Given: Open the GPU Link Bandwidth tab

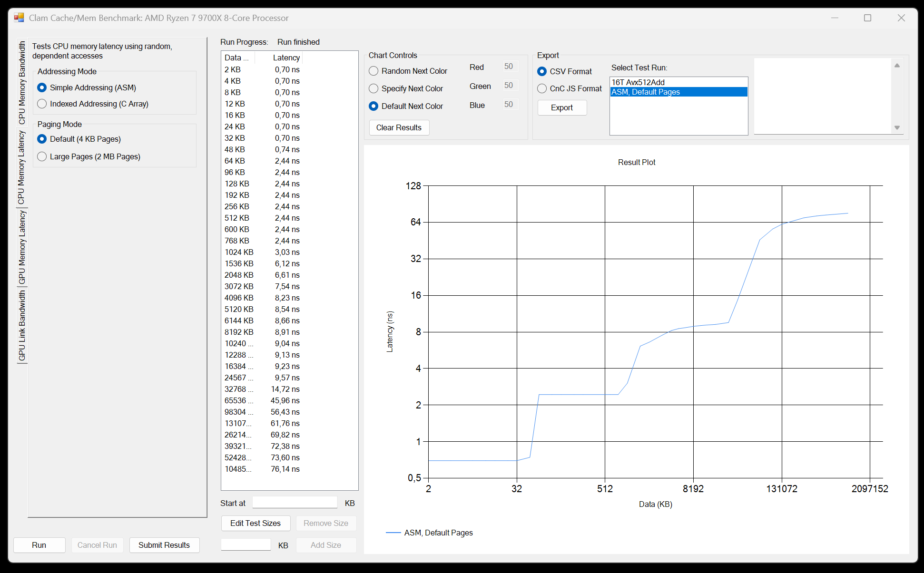Looking at the screenshot, I should [x=22, y=326].
